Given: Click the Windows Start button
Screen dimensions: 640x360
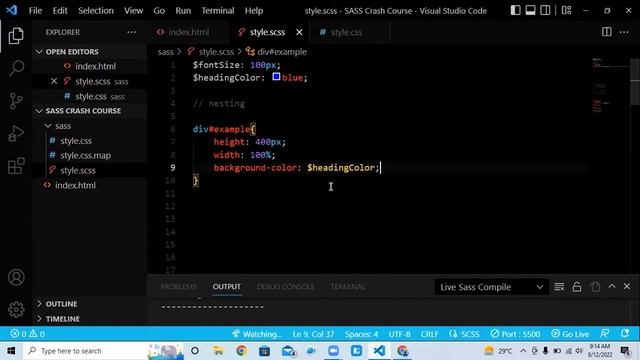Looking at the screenshot, I should click(11, 351).
